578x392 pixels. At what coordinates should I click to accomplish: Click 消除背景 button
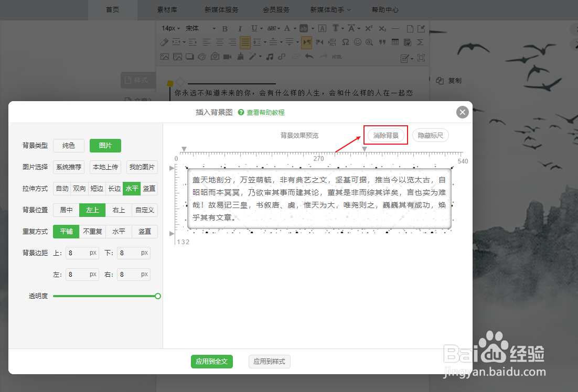[x=386, y=135]
